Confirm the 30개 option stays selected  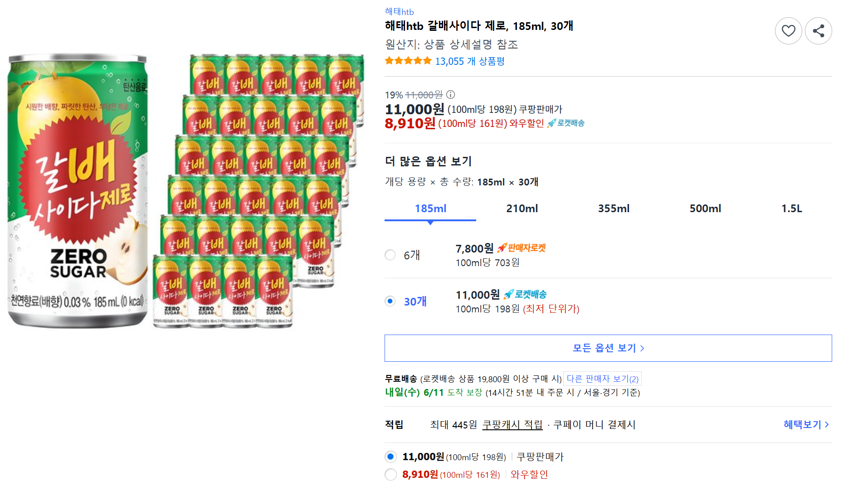click(x=390, y=301)
